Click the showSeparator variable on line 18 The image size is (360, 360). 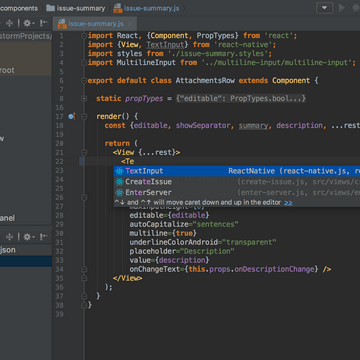click(203, 126)
